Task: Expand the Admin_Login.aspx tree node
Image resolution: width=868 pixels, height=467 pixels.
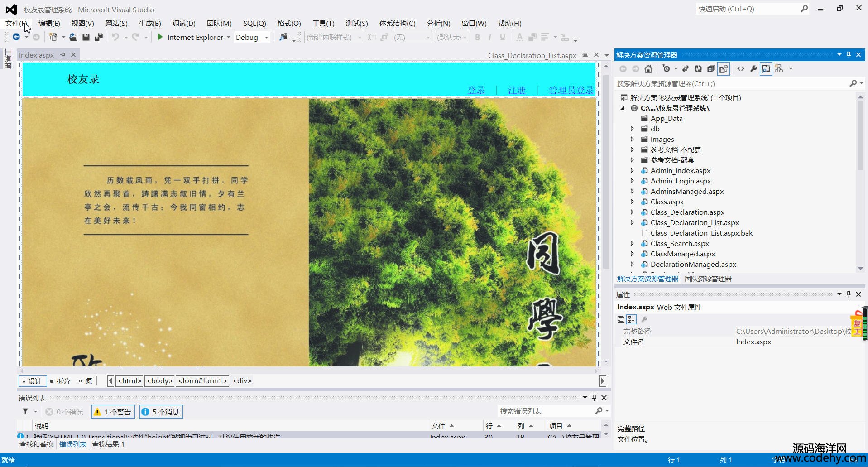Action: click(632, 181)
